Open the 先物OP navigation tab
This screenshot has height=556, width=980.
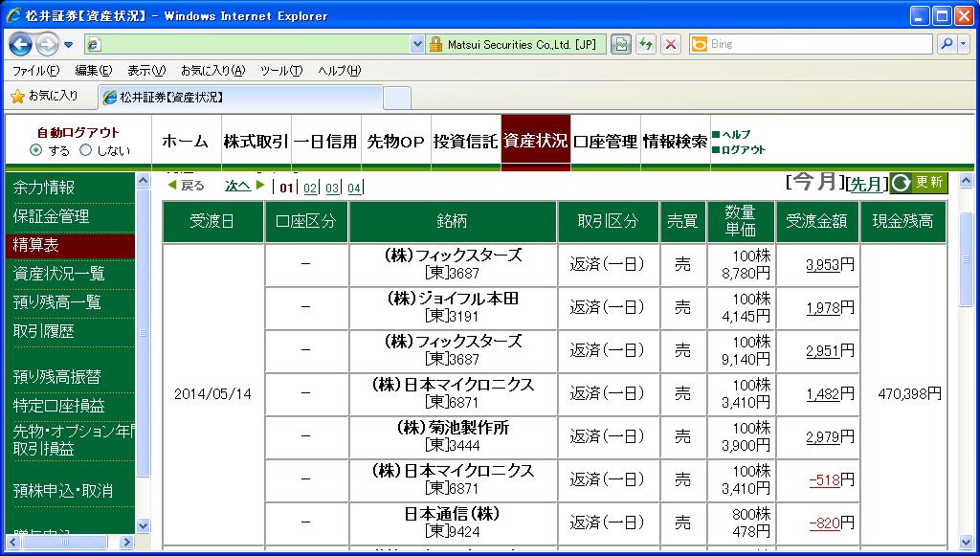[x=395, y=142]
